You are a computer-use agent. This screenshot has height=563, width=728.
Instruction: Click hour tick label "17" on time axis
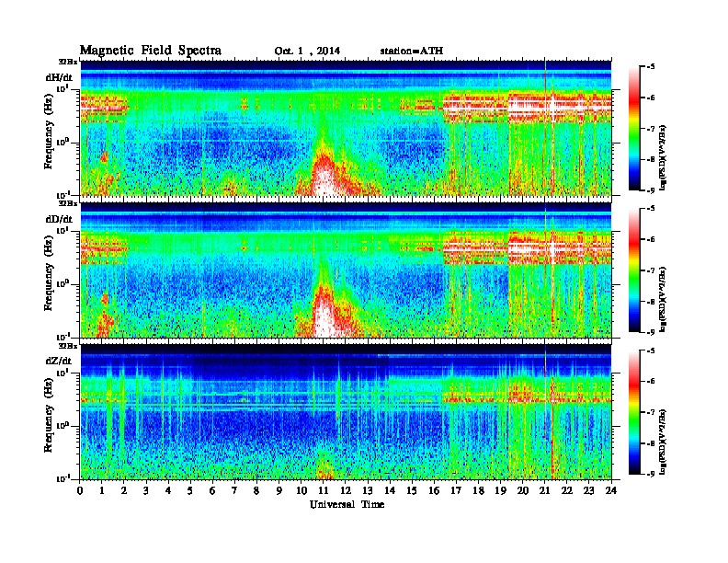(x=457, y=490)
